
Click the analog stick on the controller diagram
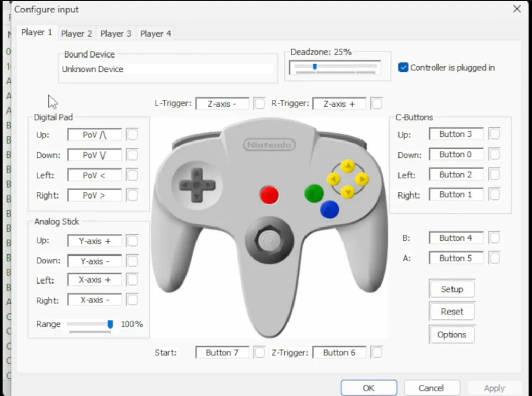[269, 239]
